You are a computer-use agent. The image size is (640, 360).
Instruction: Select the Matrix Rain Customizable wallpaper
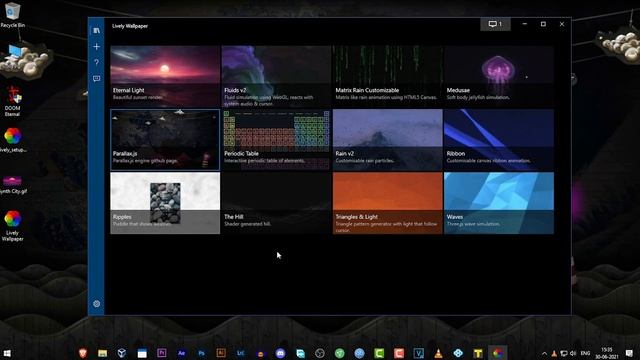[x=388, y=76]
